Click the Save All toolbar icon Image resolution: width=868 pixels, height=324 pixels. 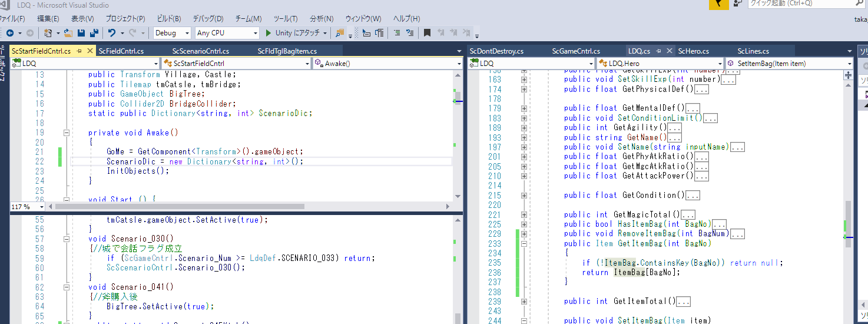point(94,33)
